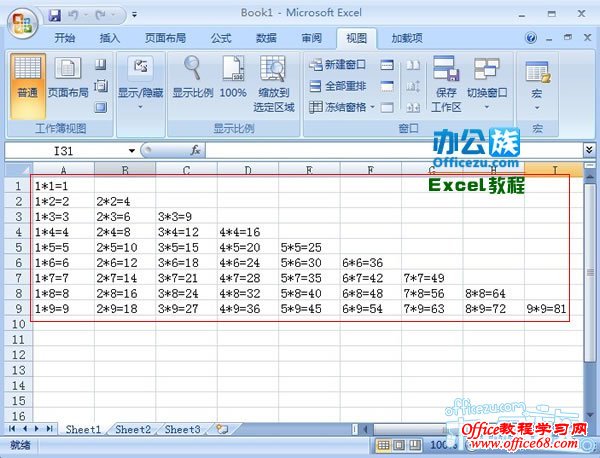
Task: Click the Name Box showing I31
Action: 65,151
